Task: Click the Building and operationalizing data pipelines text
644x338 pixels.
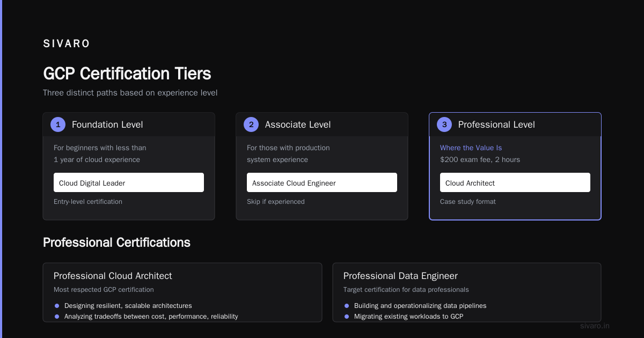Action: click(420, 306)
